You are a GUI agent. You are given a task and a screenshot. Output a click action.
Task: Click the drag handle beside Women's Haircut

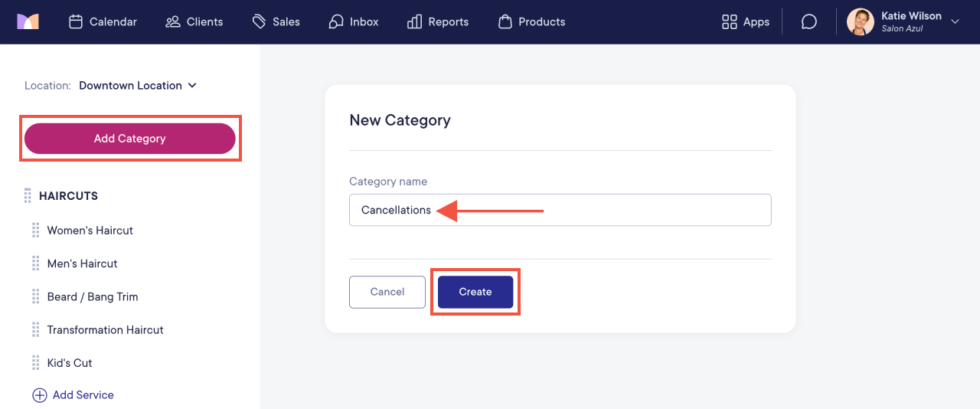point(35,231)
